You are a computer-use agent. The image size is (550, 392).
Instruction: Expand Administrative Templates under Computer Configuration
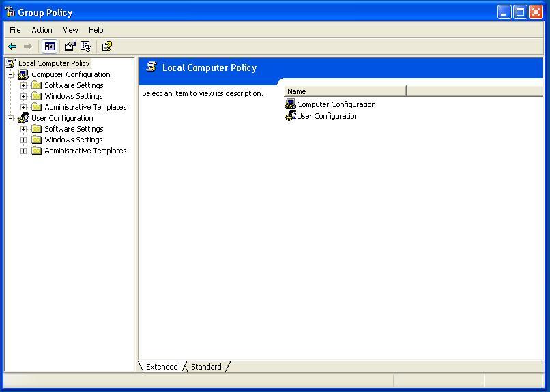(23, 107)
